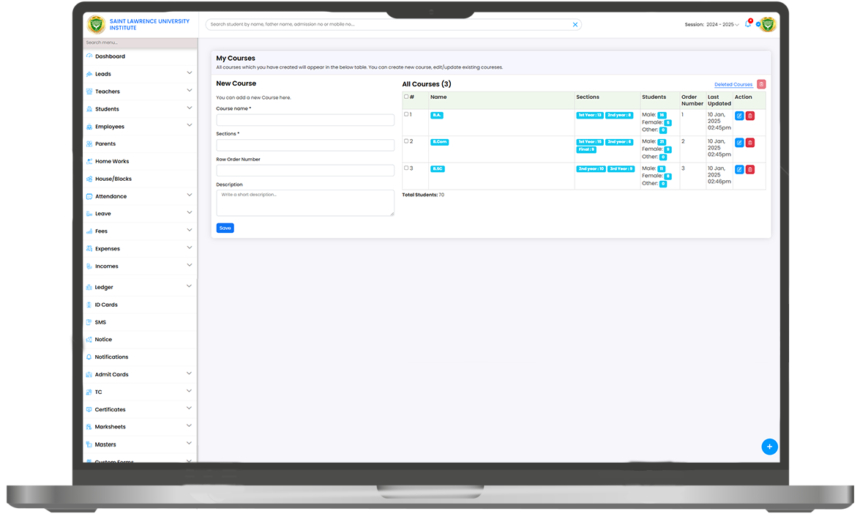The image size is (860, 514).
Task: Expand the Certificates menu chevron
Action: tap(189, 408)
